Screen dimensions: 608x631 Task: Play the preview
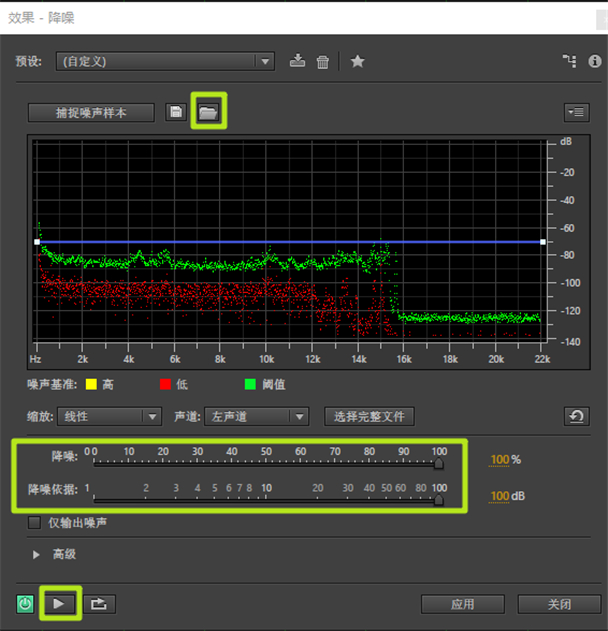pos(60,604)
